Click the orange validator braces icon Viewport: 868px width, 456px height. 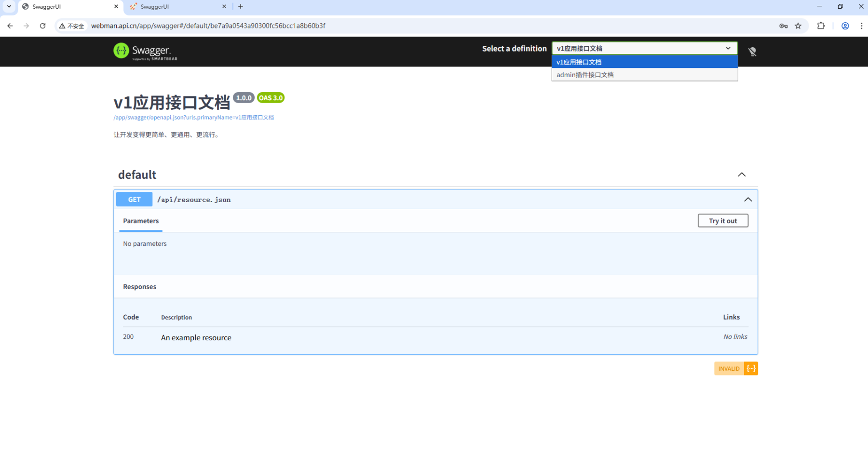tap(751, 369)
